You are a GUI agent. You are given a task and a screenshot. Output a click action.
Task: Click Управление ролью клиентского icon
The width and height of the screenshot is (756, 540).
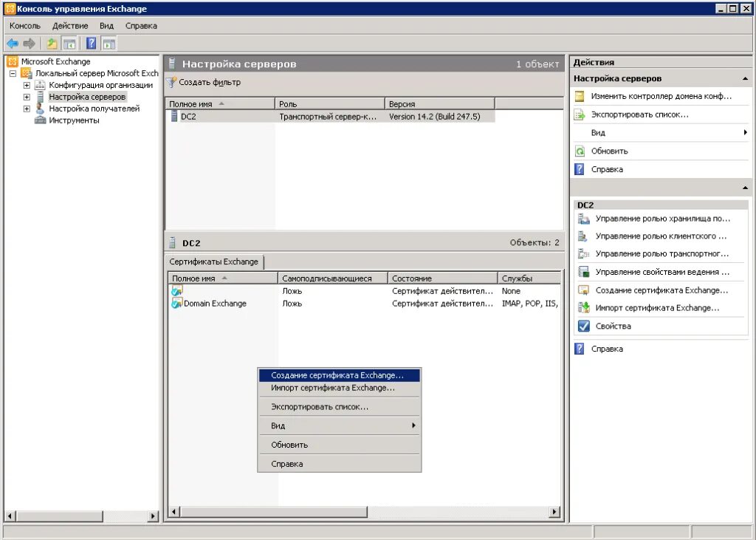[584, 236]
